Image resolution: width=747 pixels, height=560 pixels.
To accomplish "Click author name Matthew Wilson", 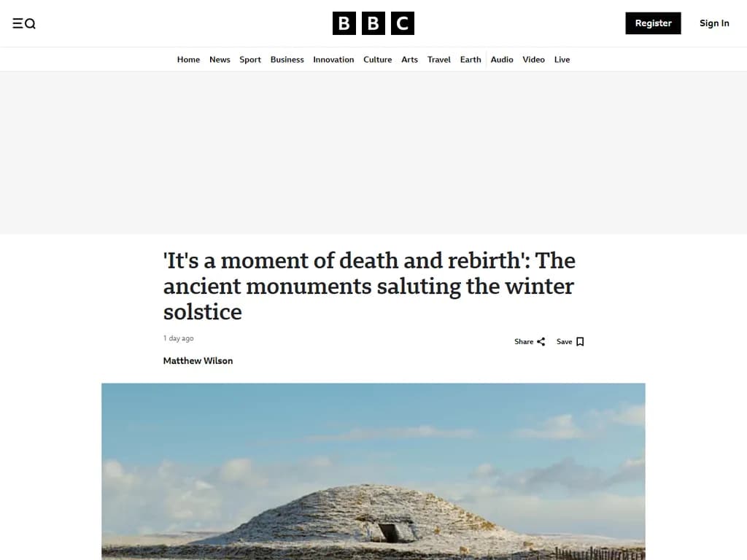I will [x=198, y=361].
